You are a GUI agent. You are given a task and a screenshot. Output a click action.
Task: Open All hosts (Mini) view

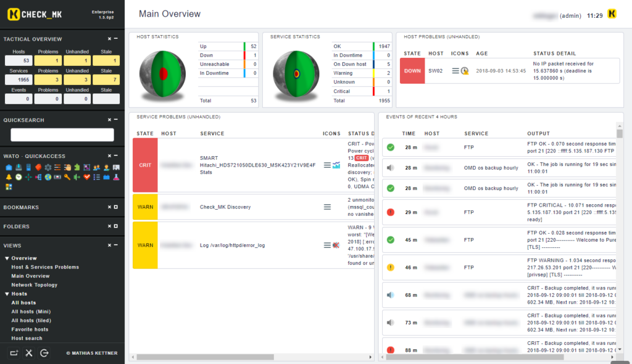click(31, 312)
